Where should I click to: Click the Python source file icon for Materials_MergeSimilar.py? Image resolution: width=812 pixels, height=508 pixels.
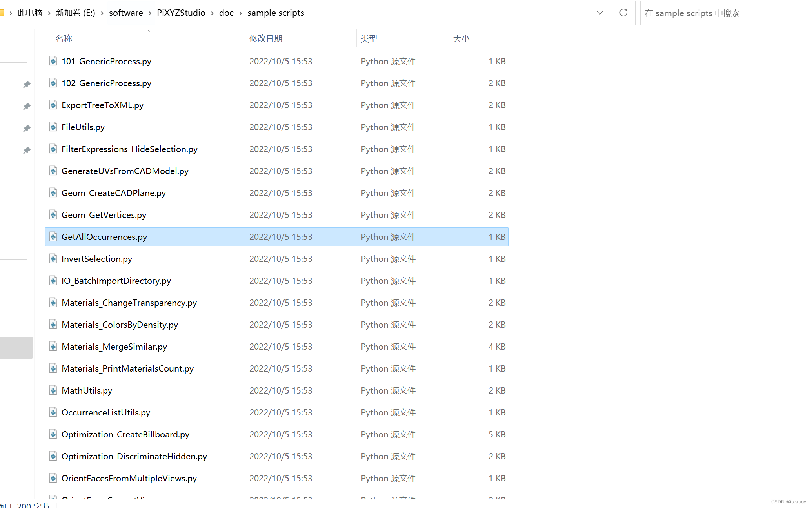pos(53,347)
